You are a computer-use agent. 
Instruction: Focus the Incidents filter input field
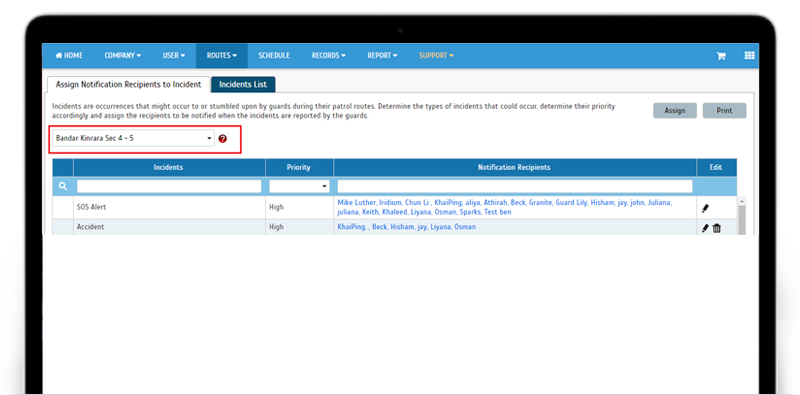(x=169, y=186)
